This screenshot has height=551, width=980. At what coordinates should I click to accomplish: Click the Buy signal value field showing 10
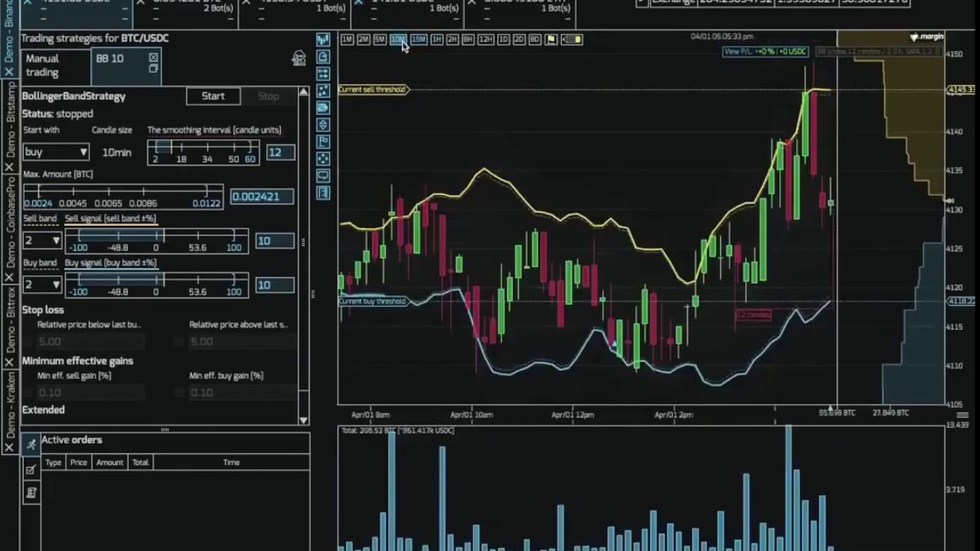click(x=274, y=285)
